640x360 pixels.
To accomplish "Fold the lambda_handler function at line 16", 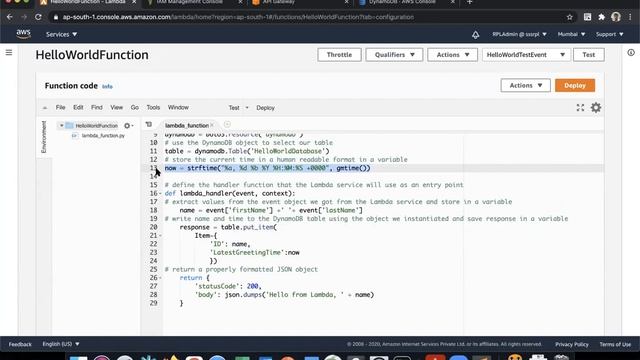I will (160, 193).
